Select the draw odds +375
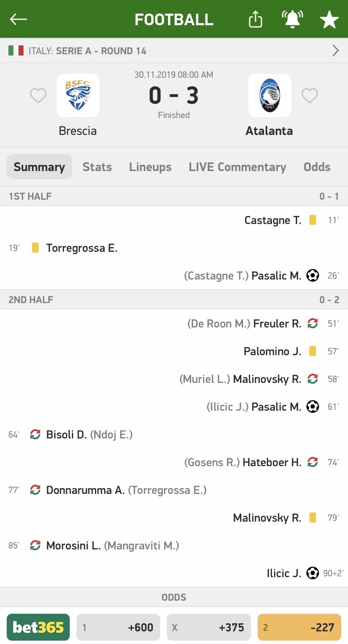Image resolution: width=348 pixels, height=644 pixels. (x=209, y=627)
